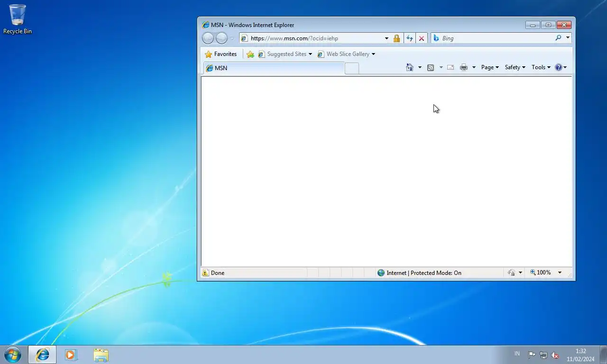Open a new blank tab
The width and height of the screenshot is (607, 364).
coord(352,68)
